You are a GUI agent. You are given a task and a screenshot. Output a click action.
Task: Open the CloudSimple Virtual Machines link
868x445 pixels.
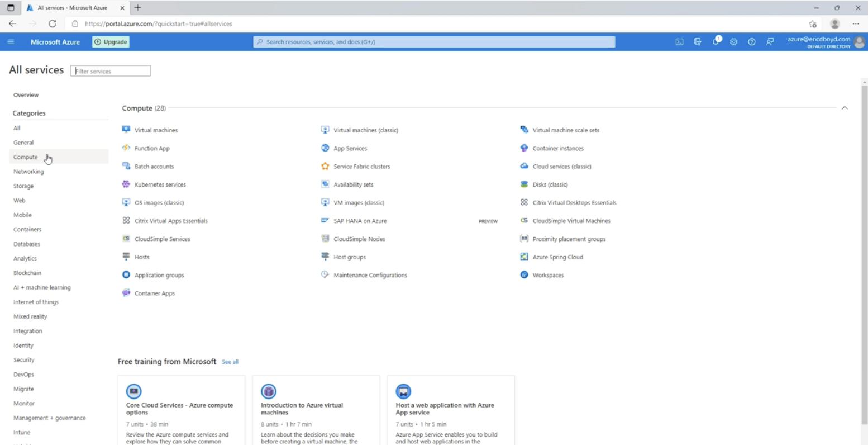pyautogui.click(x=571, y=221)
